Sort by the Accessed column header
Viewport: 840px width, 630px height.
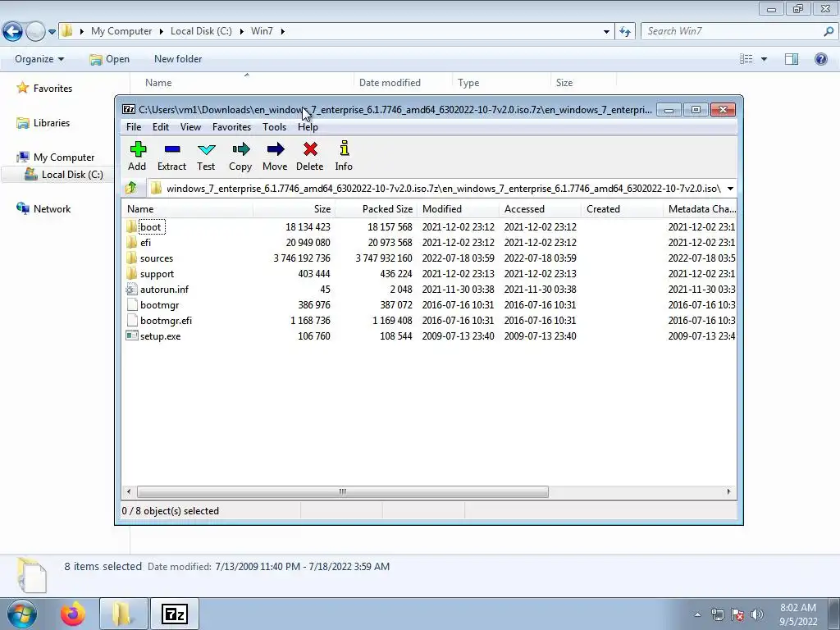pyautogui.click(x=540, y=209)
